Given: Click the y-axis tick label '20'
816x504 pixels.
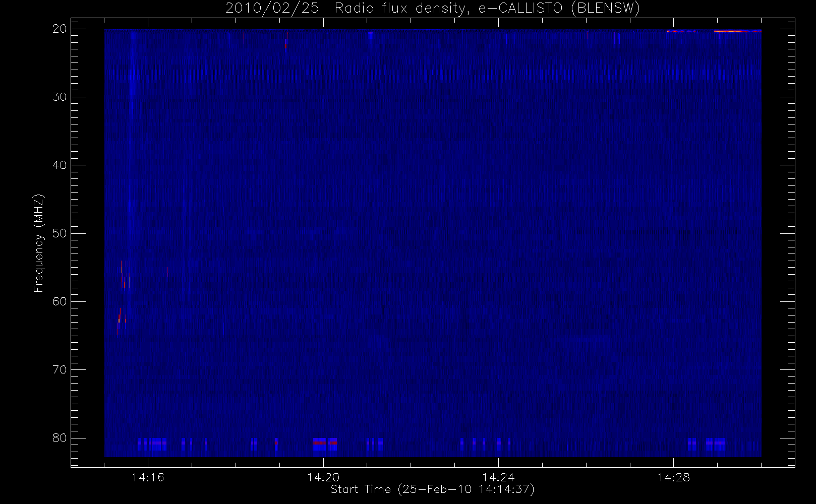Looking at the screenshot, I should [60, 29].
